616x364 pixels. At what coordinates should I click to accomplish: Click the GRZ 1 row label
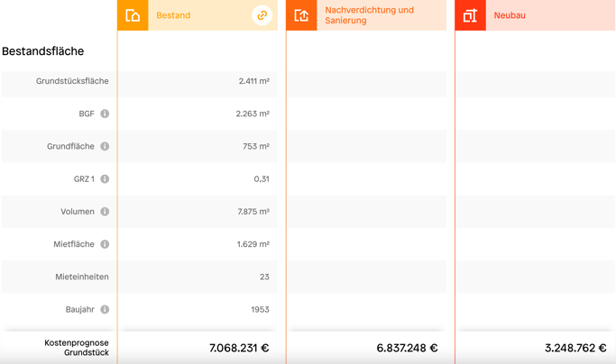pos(84,178)
